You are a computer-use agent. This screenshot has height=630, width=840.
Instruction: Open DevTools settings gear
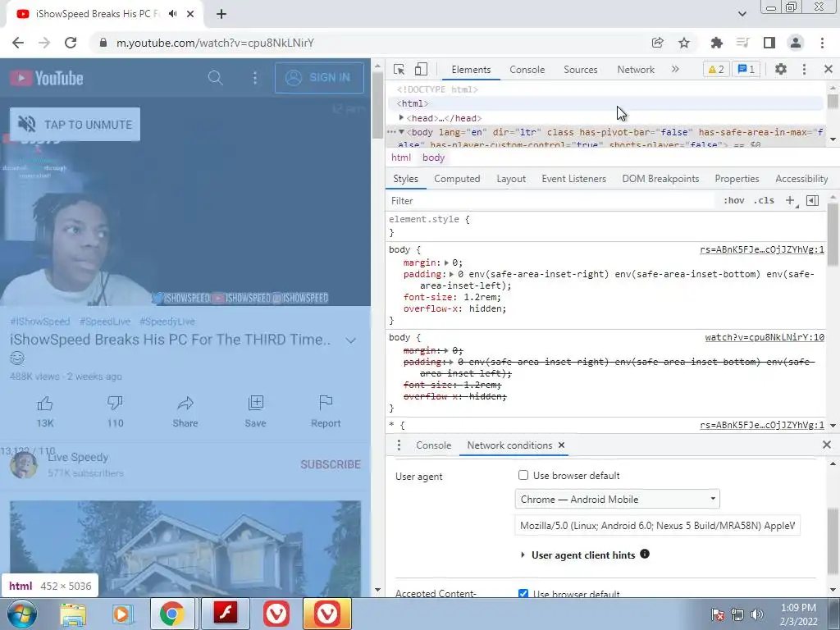[x=781, y=69]
